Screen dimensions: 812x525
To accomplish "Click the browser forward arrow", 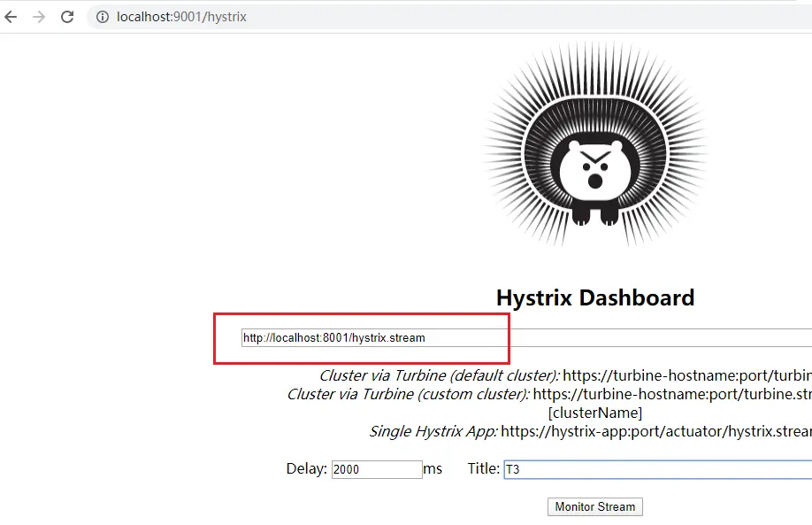I will point(39,17).
